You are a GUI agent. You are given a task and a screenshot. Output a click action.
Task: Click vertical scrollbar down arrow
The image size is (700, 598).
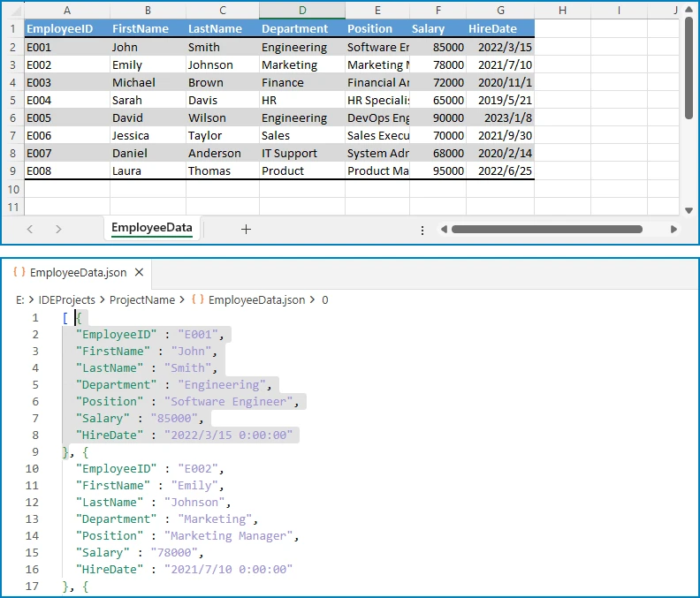[689, 210]
